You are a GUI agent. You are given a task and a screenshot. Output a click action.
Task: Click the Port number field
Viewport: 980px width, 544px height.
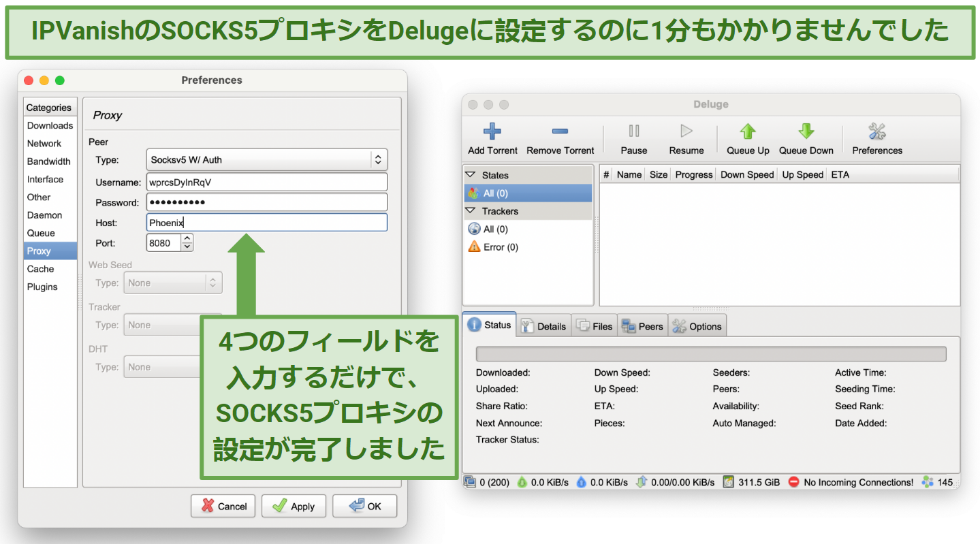163,243
